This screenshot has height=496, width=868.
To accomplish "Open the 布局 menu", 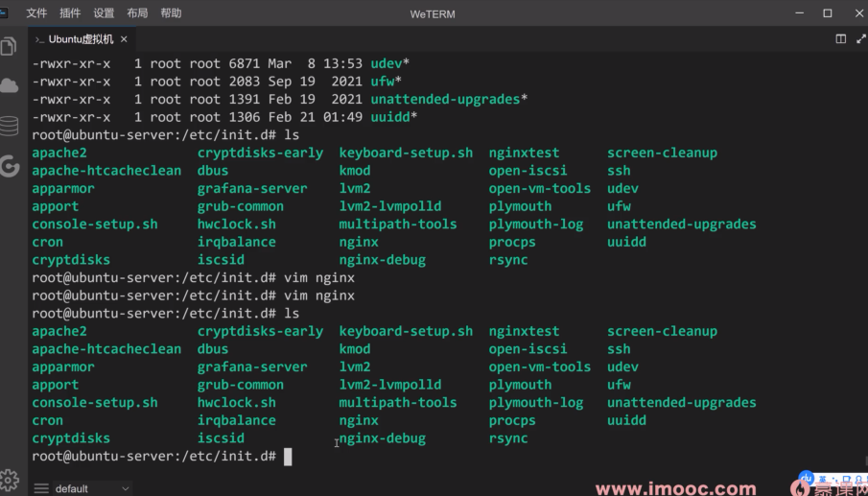I will pos(137,13).
